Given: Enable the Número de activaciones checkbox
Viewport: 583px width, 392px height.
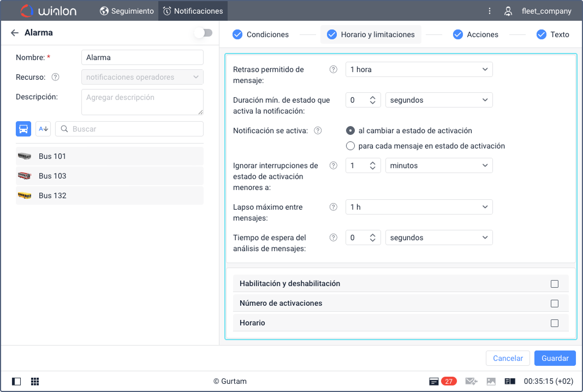Looking at the screenshot, I should (555, 304).
